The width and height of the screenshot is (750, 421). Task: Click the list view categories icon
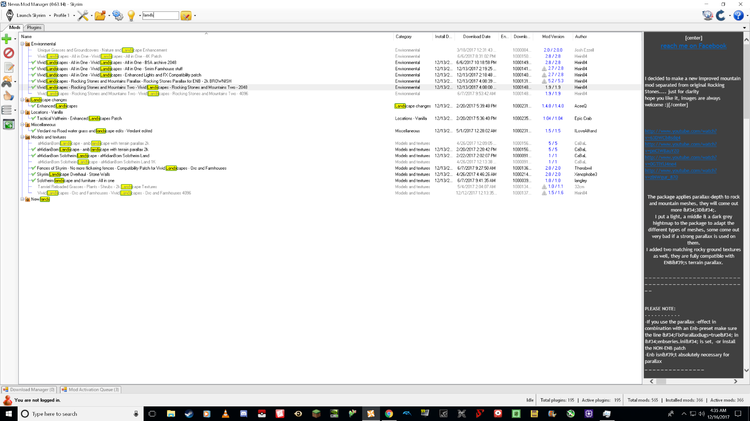7,111
